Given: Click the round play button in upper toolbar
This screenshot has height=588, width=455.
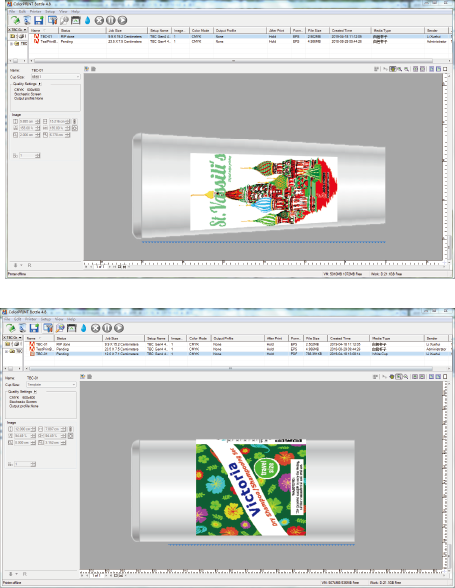Looking at the screenshot, I should [122, 20].
